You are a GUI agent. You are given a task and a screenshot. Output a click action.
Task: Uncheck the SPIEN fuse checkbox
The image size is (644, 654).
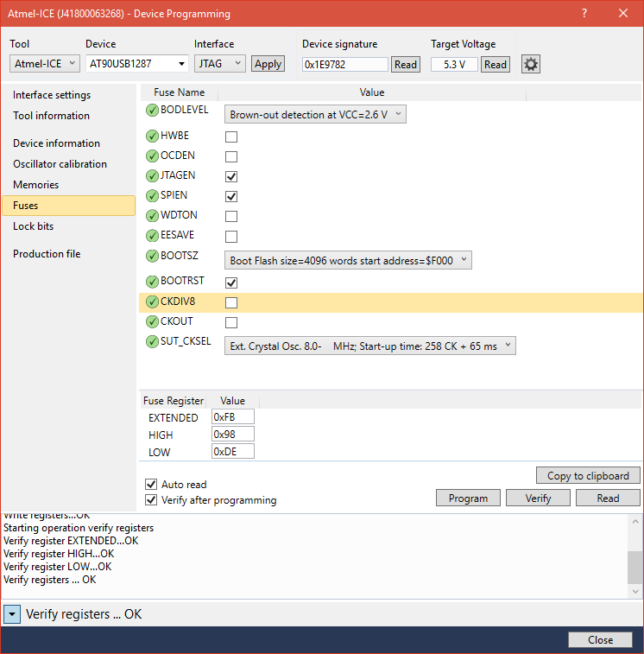pyautogui.click(x=231, y=196)
